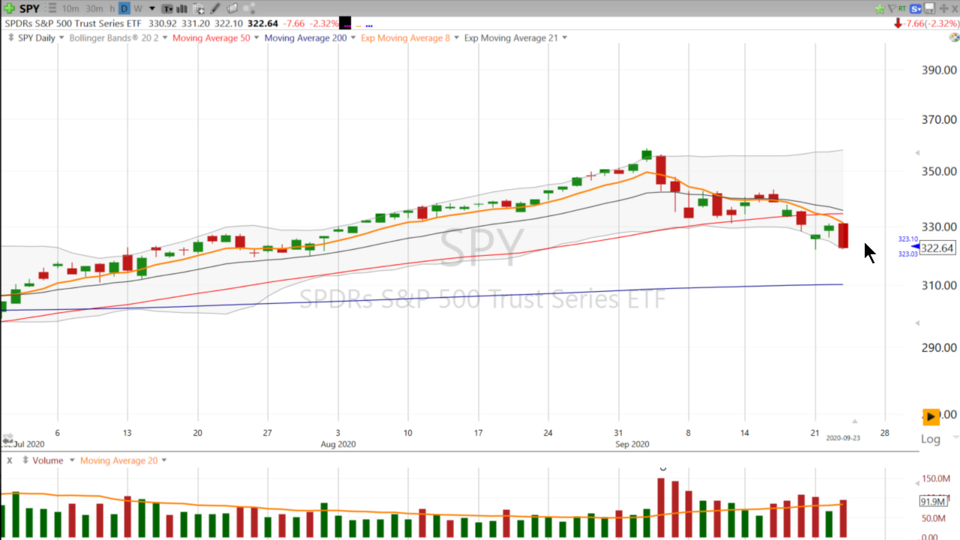Click the colorful palette icon on the right
Image resolution: width=960 pixels, height=540 pixels.
point(954,38)
